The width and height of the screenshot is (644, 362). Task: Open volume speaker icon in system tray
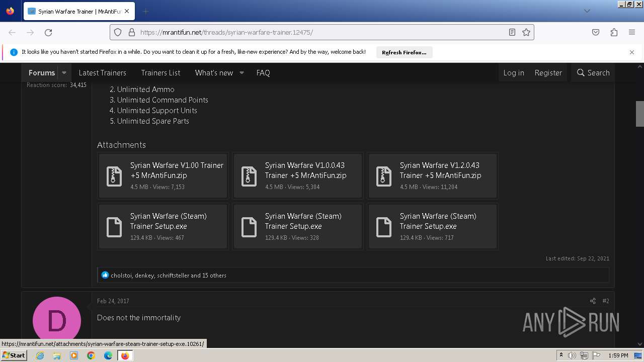(x=572, y=355)
